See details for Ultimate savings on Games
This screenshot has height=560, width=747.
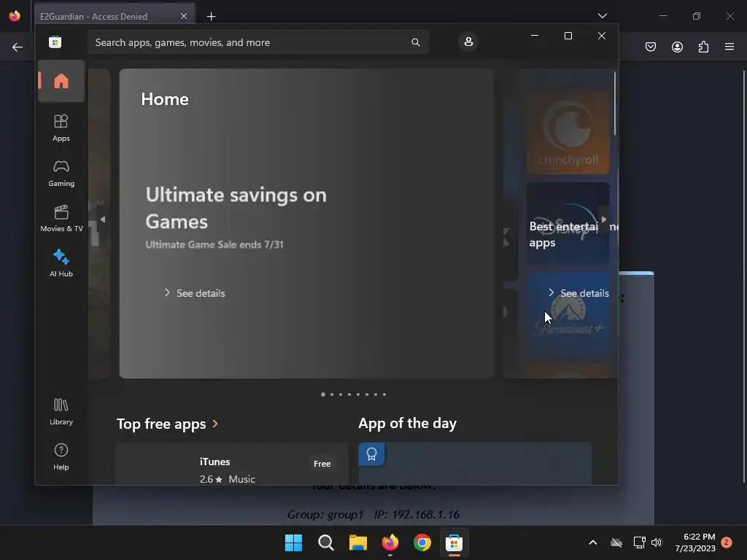194,293
